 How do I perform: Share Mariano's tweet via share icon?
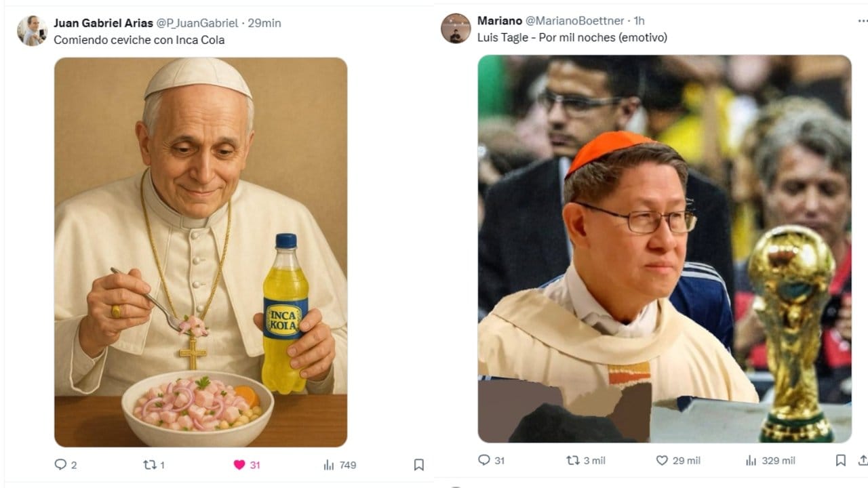863,460
